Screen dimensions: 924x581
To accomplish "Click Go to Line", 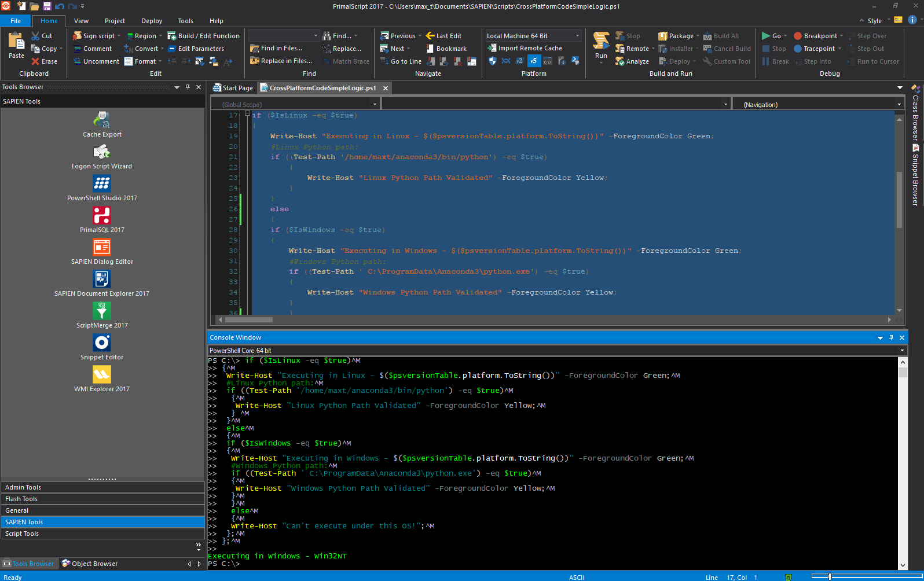I will point(401,61).
